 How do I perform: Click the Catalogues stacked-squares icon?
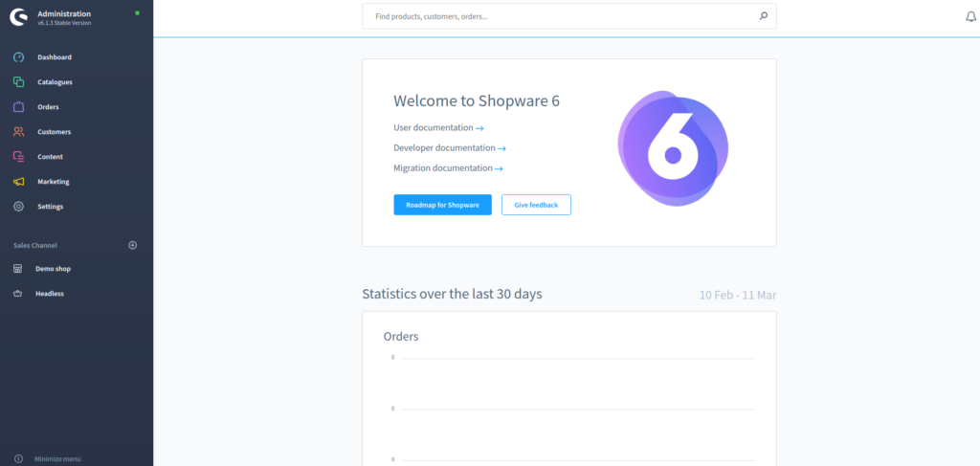click(x=19, y=82)
